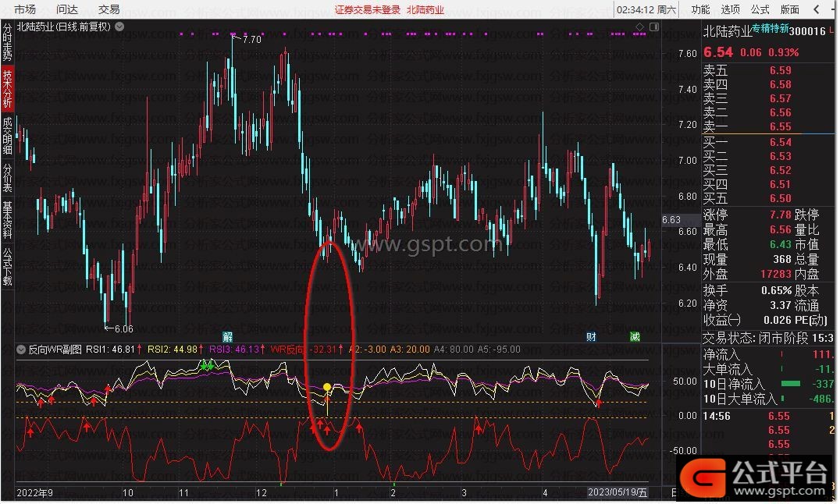The image size is (840, 504).
Task: Open the 分价表 side tab
Action: click(x=7, y=177)
